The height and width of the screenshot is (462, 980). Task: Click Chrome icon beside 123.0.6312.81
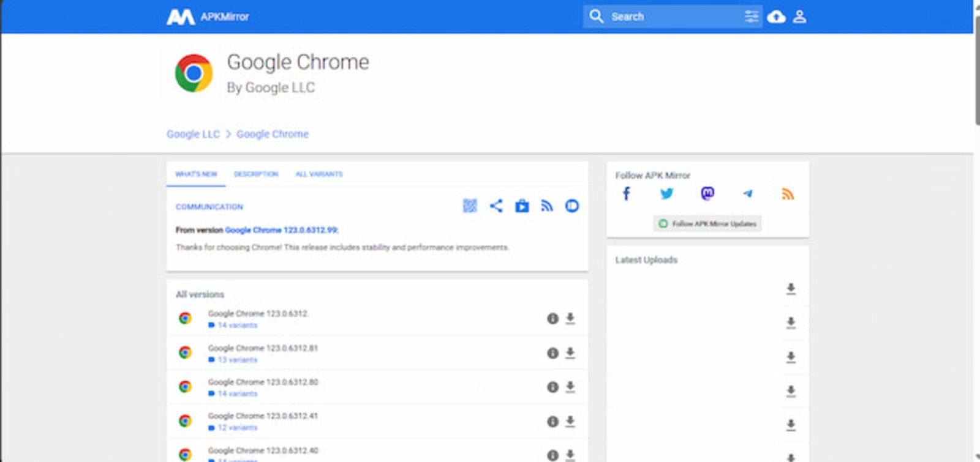coord(185,352)
